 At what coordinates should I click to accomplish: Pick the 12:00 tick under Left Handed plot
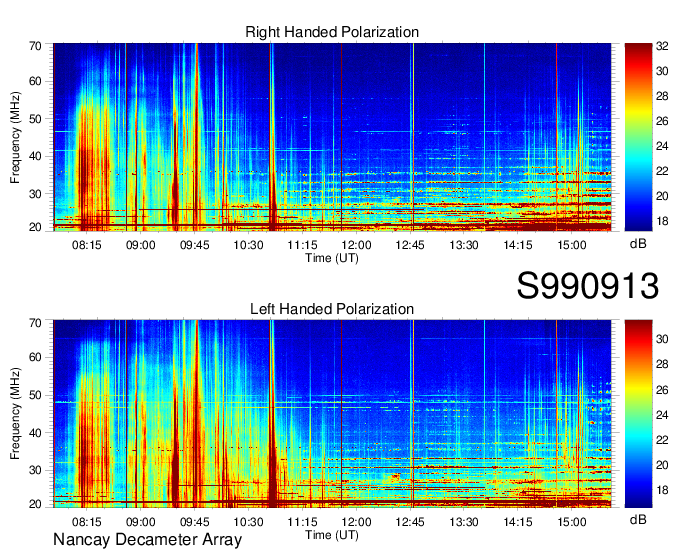point(356,521)
